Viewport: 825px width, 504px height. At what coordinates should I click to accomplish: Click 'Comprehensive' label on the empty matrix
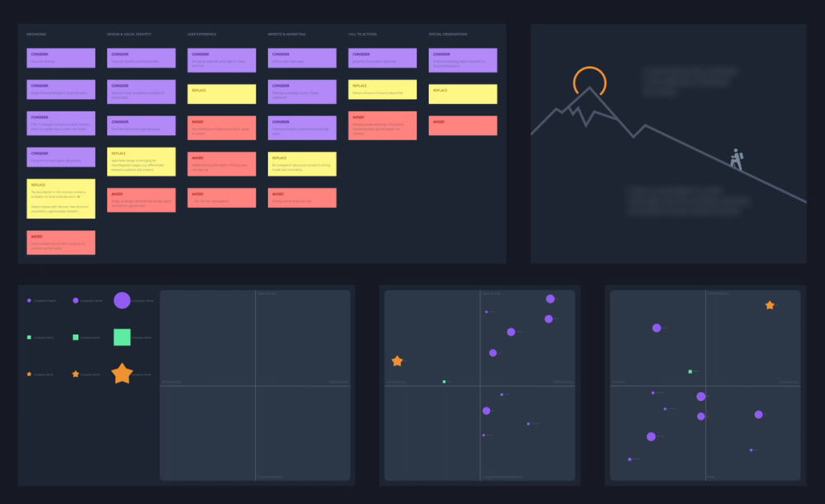(270, 477)
